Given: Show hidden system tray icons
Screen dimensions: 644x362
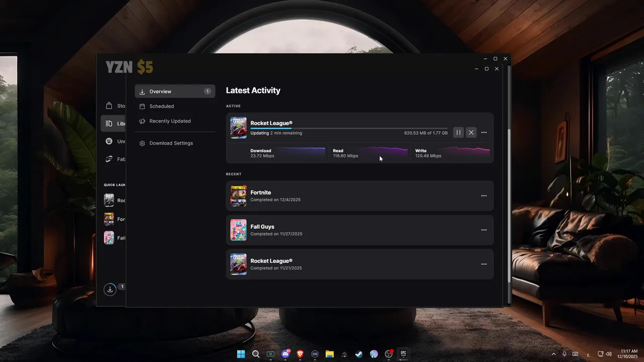Looking at the screenshot, I should tap(554, 354).
